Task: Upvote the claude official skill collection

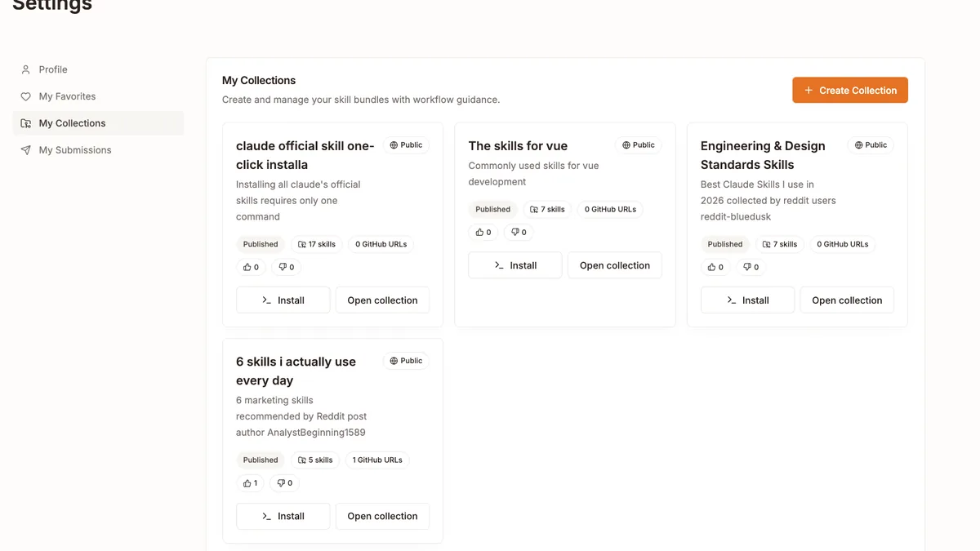Action: (251, 267)
